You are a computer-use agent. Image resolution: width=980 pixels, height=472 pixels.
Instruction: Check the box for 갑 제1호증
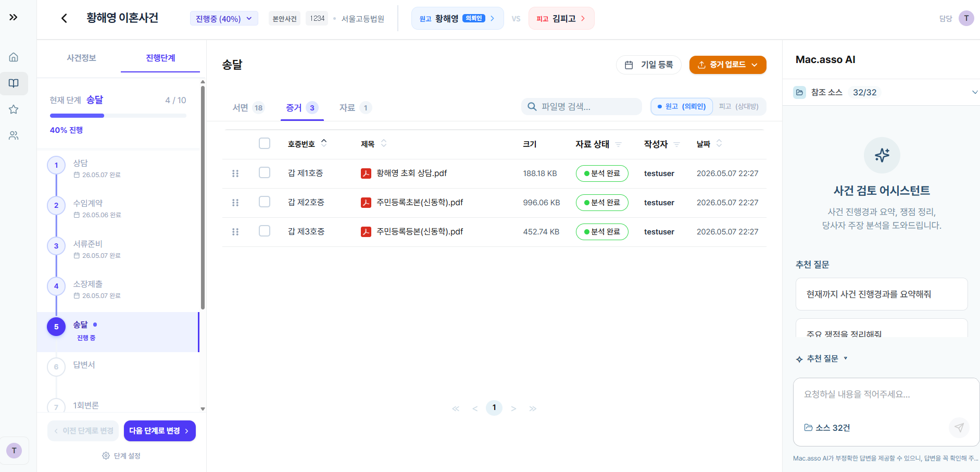click(265, 172)
